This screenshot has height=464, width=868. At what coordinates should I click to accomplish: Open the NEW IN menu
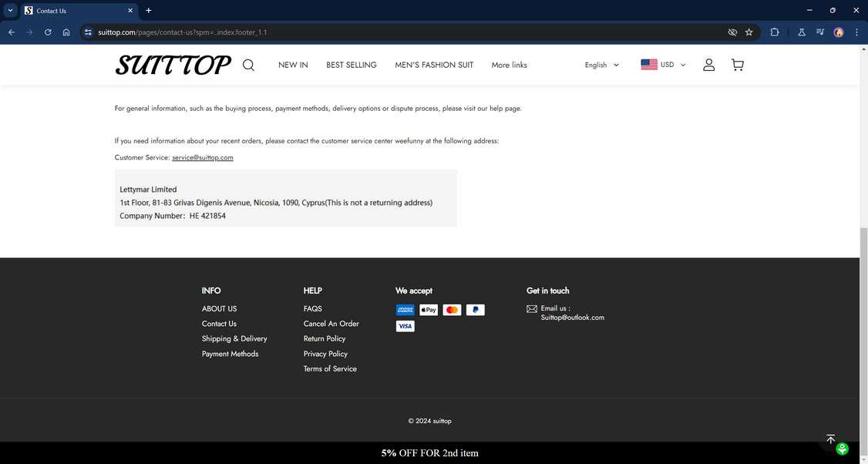293,65
